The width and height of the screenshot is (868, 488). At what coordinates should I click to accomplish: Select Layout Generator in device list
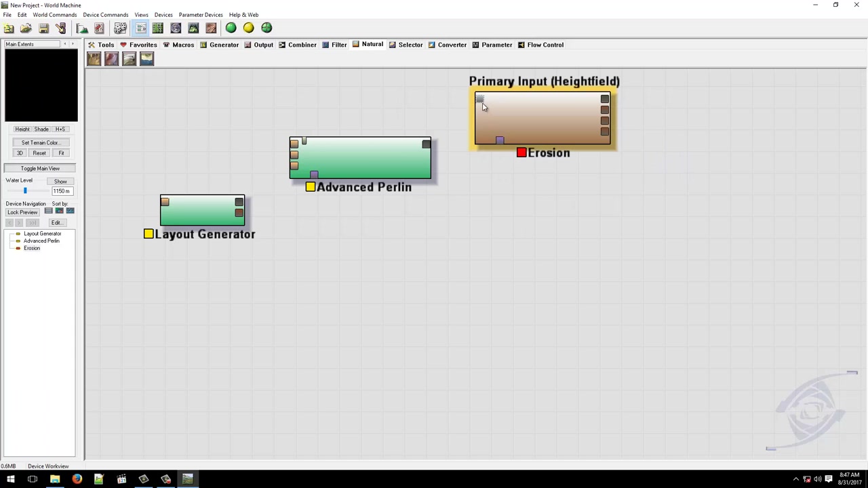tap(42, 233)
